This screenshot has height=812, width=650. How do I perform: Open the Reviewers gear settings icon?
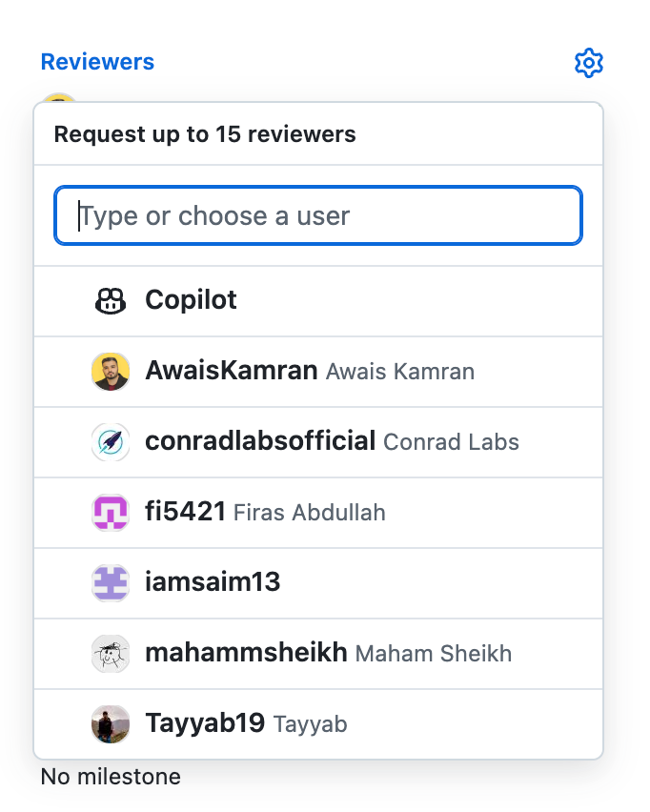[x=589, y=63]
